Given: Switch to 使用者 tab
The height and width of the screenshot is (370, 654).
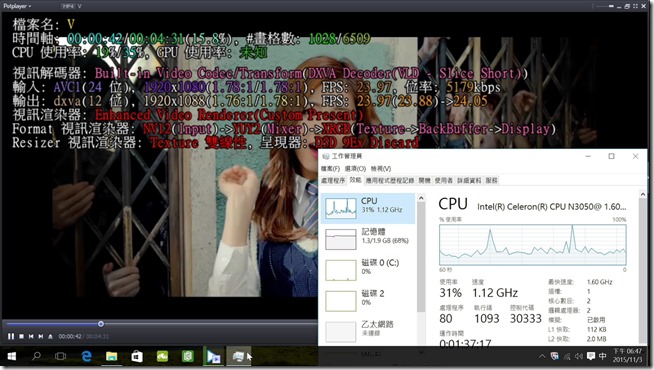Looking at the screenshot, I should point(443,180).
